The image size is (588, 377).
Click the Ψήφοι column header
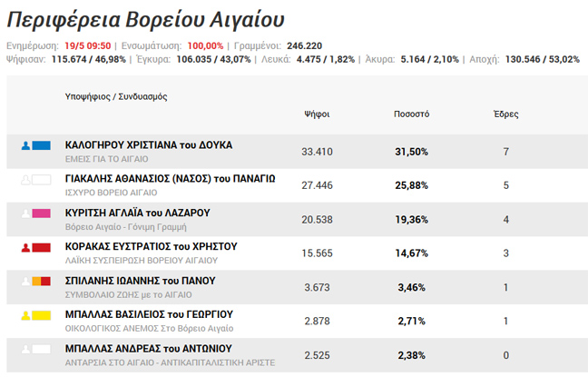tap(317, 114)
